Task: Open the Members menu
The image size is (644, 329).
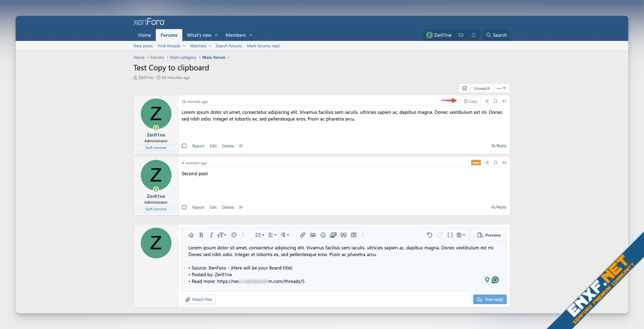Action: click(x=235, y=35)
